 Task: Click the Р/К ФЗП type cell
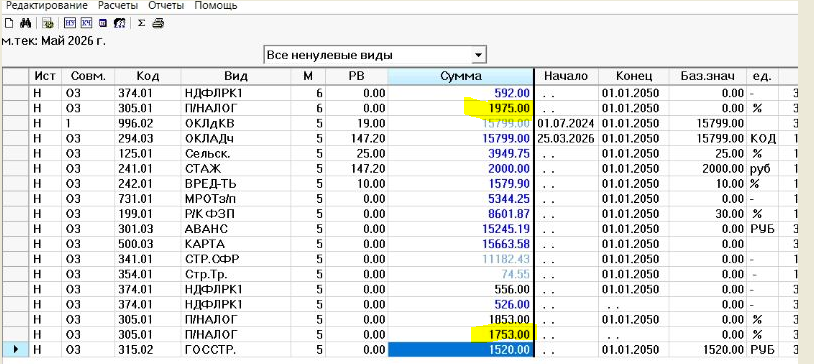(x=236, y=214)
